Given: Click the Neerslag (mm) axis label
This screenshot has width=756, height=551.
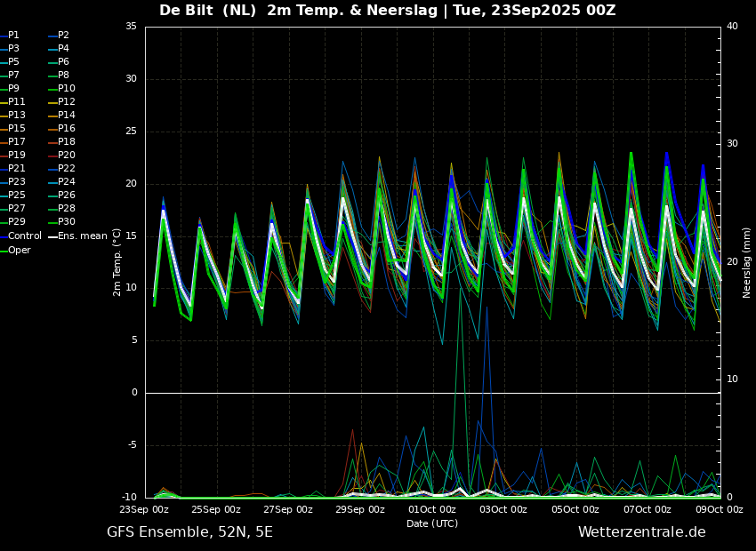Looking at the screenshot, I should tap(746, 263).
